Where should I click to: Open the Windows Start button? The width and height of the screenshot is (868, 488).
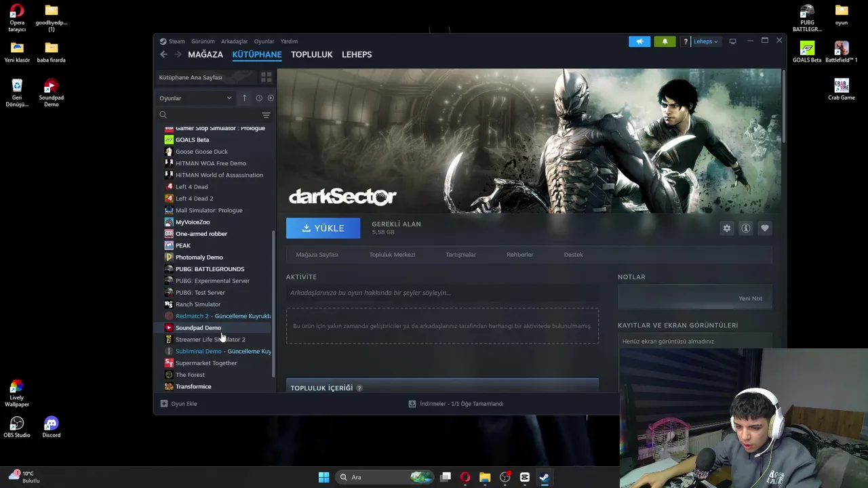[323, 477]
